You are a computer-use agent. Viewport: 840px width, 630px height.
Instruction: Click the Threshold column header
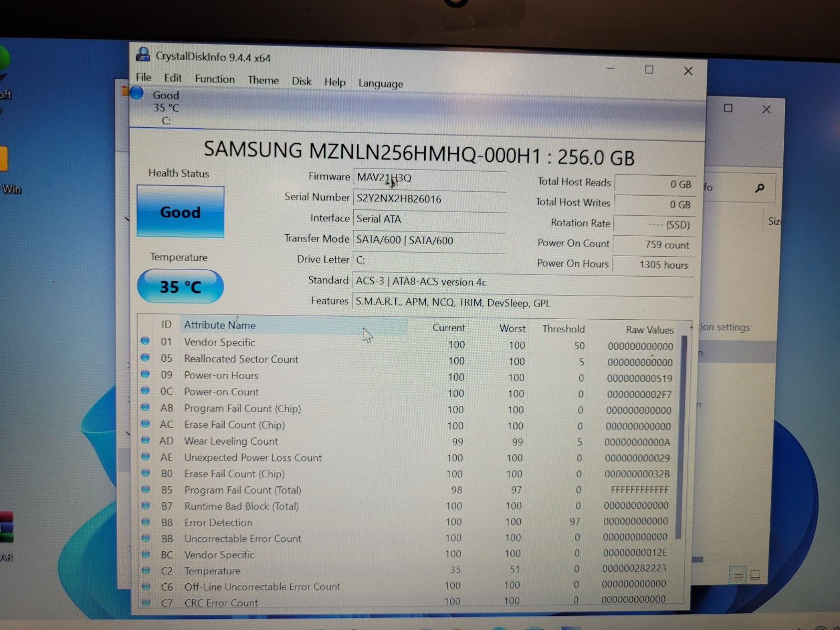pos(563,329)
